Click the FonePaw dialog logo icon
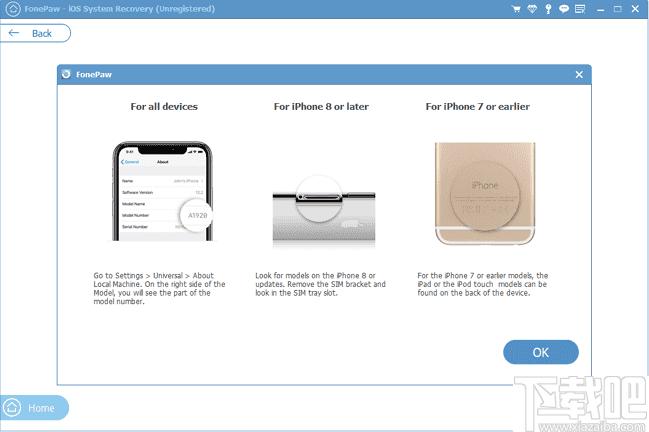 (66, 74)
